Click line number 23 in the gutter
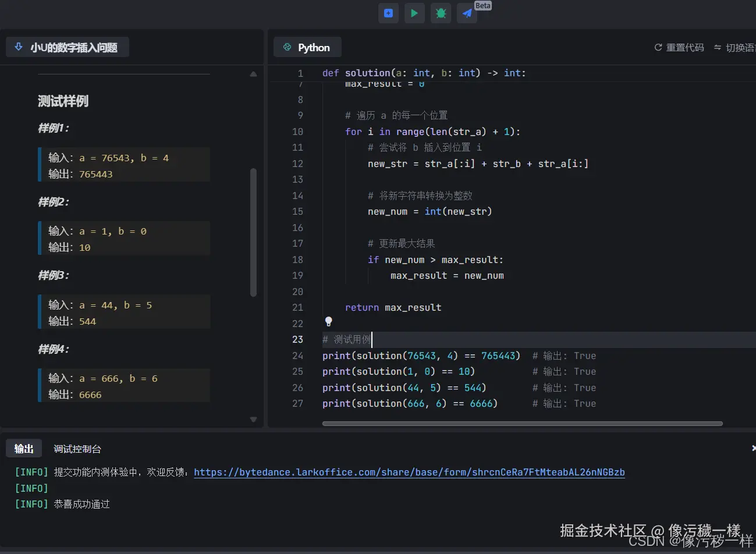The image size is (756, 554). 297,339
